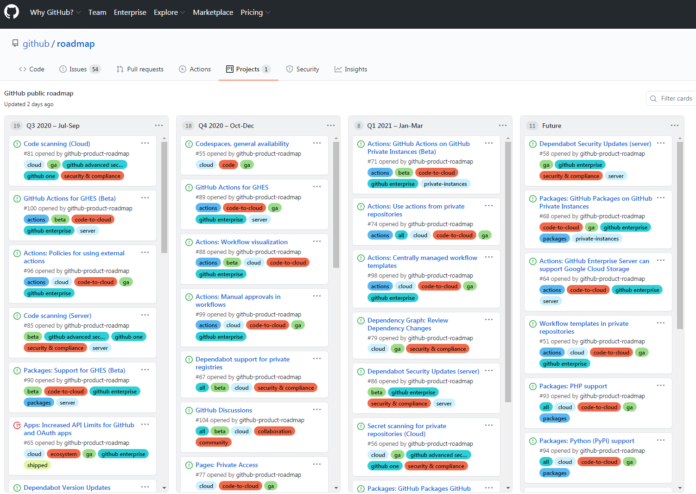Click the repository book icon beside github/roadmap
The height and width of the screenshot is (494, 696).
click(x=14, y=44)
